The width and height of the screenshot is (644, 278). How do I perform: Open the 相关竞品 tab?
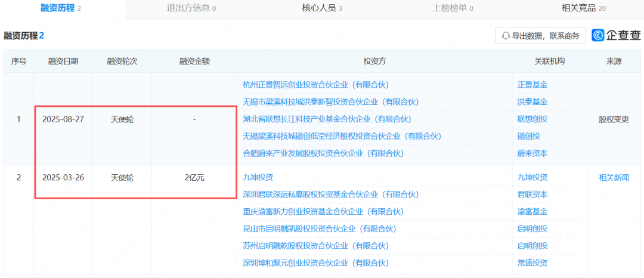coord(584,8)
